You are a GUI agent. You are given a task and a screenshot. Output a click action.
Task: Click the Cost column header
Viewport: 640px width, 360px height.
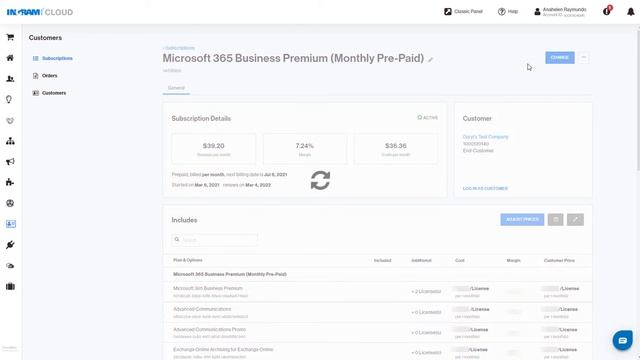click(460, 260)
